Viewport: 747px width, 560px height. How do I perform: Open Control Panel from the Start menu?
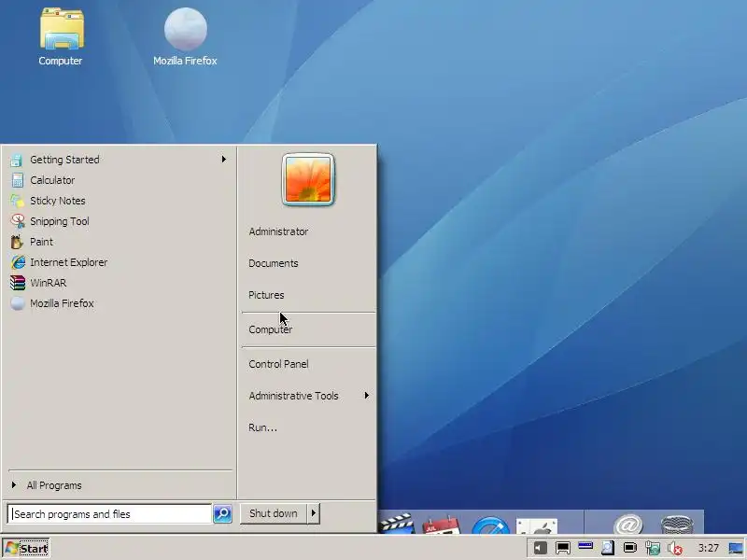[278, 364]
